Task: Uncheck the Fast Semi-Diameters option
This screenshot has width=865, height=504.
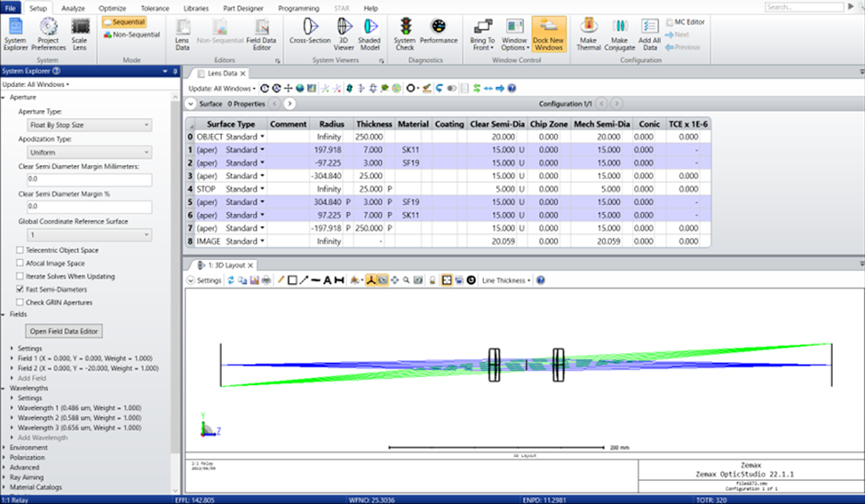Action: (x=20, y=289)
